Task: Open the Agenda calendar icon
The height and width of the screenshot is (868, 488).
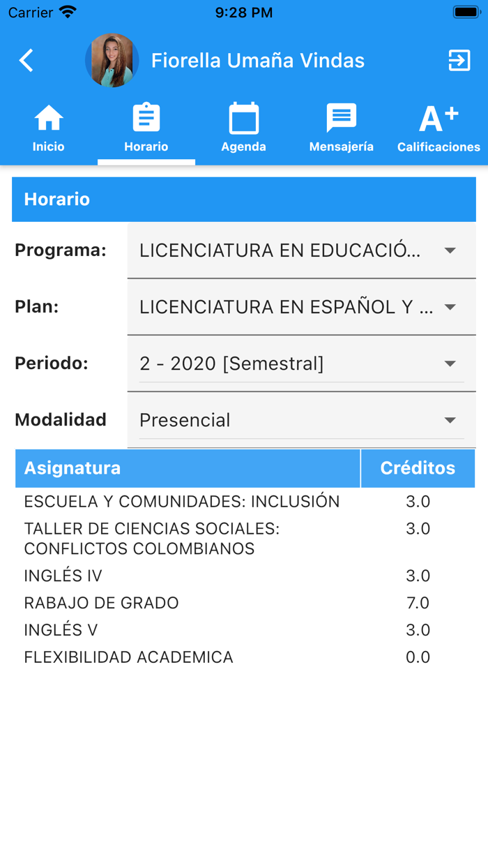Action: tap(244, 119)
